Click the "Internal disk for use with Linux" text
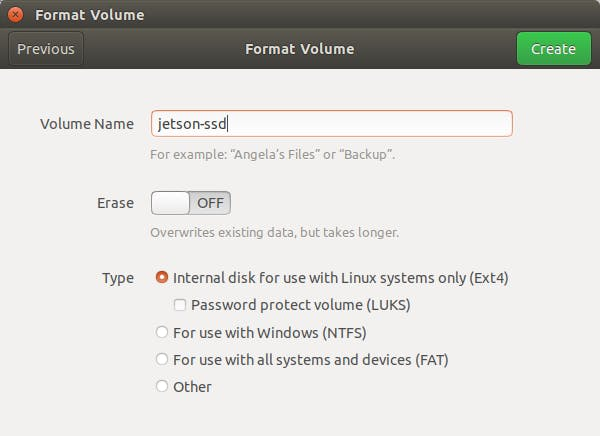 click(x=341, y=278)
